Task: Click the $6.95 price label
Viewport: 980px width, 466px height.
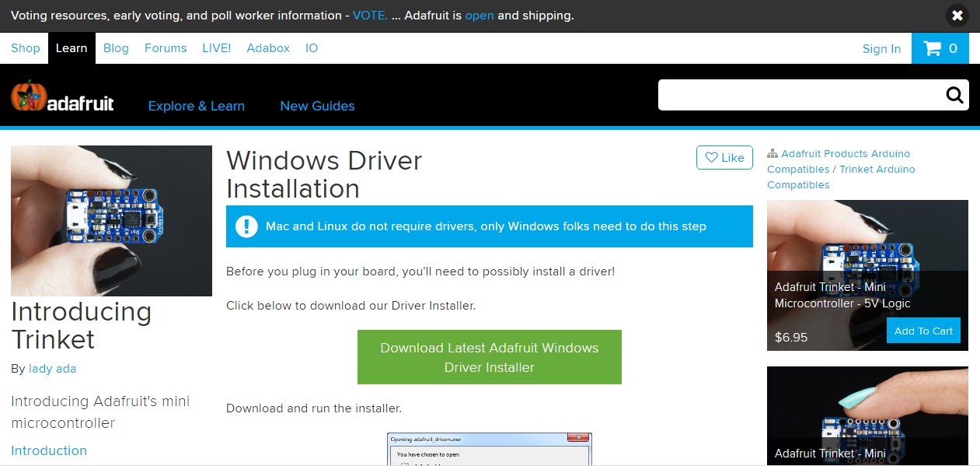Action: coord(791,338)
